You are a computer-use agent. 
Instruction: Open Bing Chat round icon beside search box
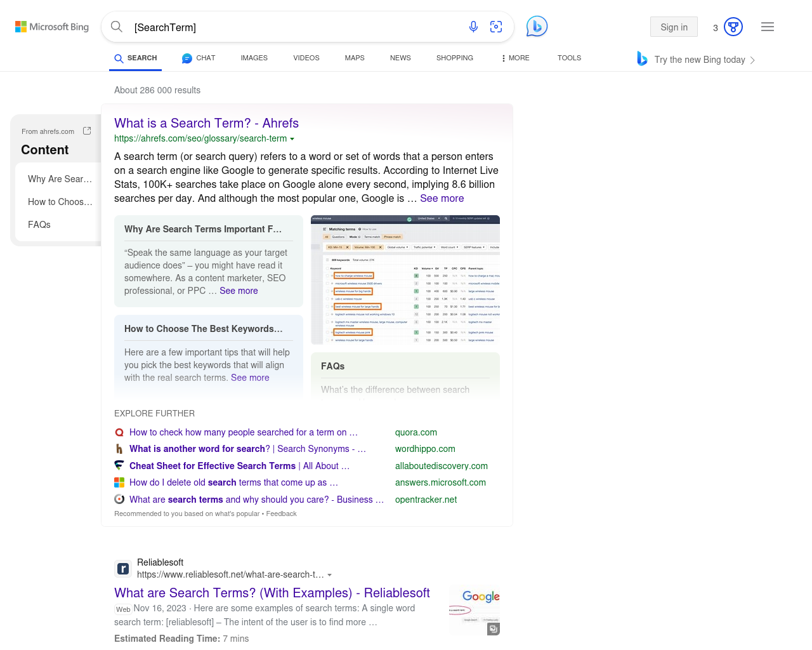click(x=537, y=27)
